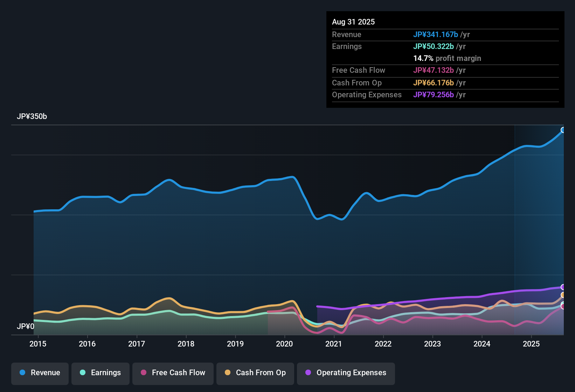575x392 pixels.
Task: Open the Cash From Op legend item options
Action: point(255,373)
